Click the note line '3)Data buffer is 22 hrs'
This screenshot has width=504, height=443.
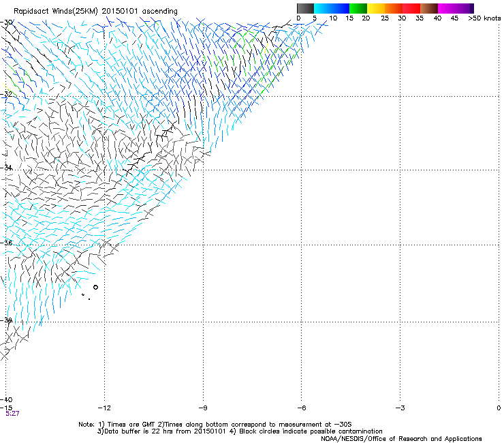tap(240, 431)
